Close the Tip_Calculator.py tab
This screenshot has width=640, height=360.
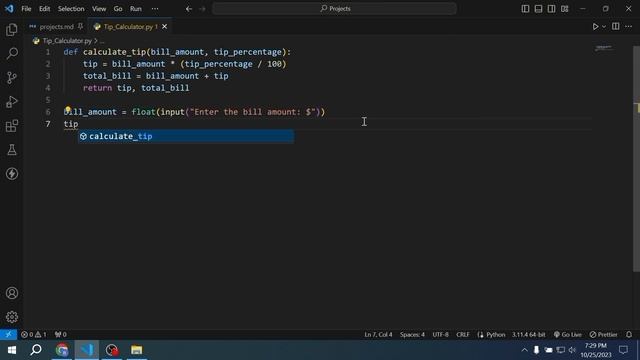[164, 27]
